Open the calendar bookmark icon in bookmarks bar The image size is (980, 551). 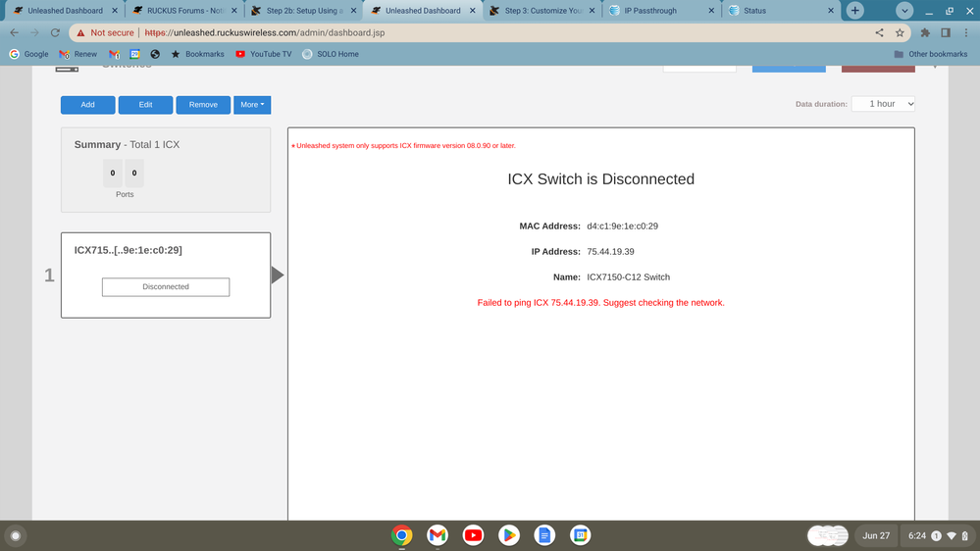(134, 54)
